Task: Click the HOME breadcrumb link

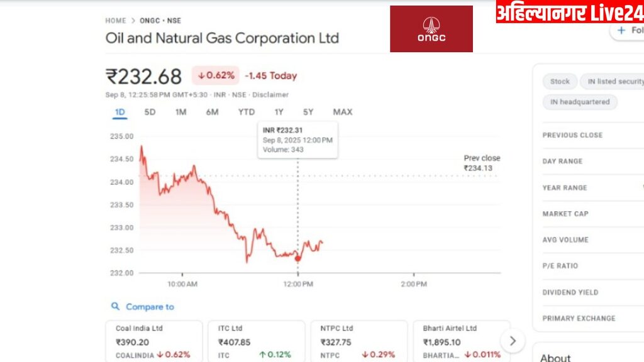Action: click(116, 21)
